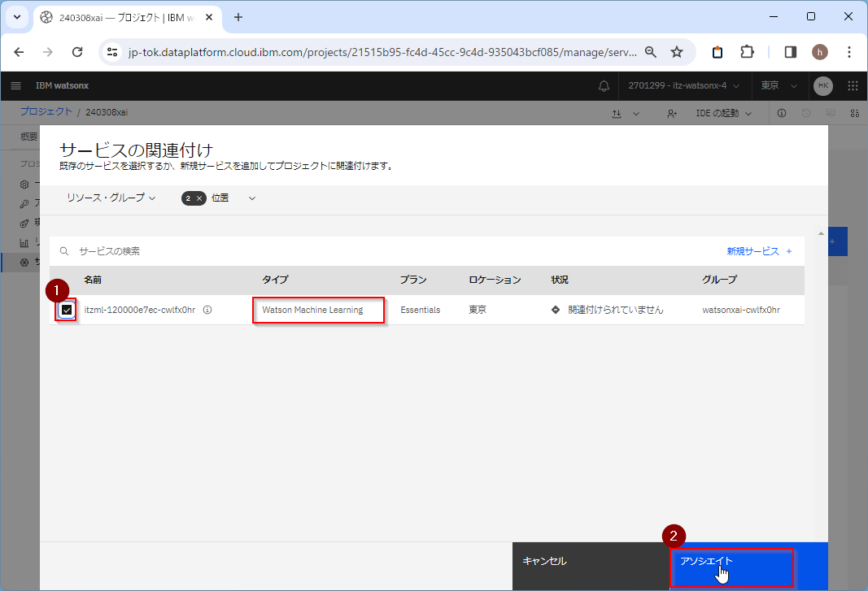The width and height of the screenshot is (868, 591).
Task: Uncheck the itzml-120000e7ec-cwlfx0hr service checkbox
Action: (65, 310)
